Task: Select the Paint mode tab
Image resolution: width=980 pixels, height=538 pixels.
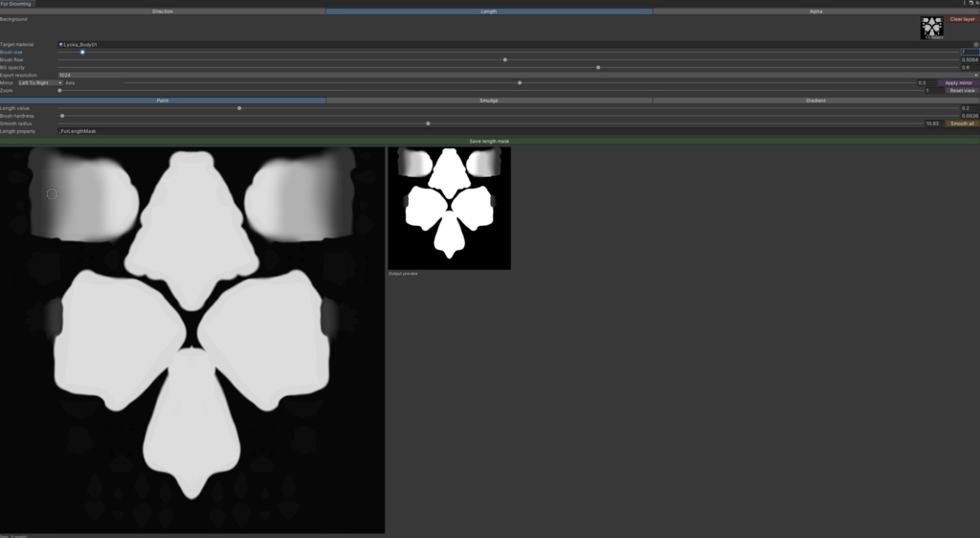Action: point(163,100)
